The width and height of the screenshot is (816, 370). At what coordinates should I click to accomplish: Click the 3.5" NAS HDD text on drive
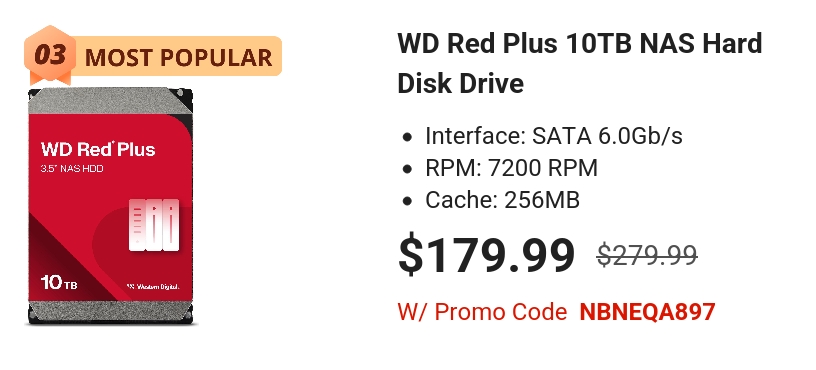tap(72, 169)
